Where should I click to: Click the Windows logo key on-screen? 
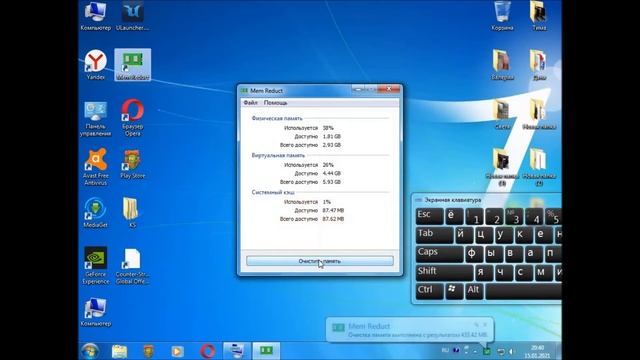coord(454,291)
